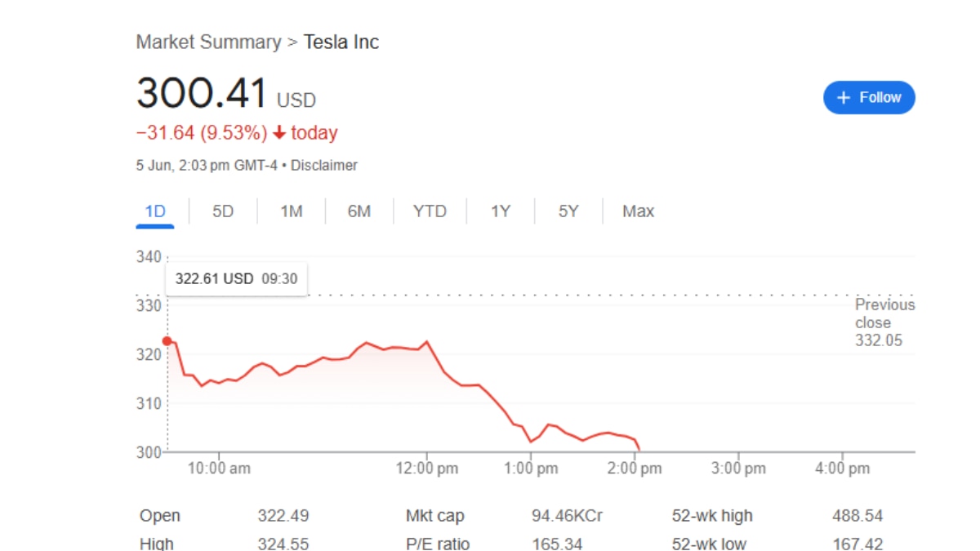Screen dimensions: 980x551
Task: View the 5Y price history
Action: pos(568,211)
